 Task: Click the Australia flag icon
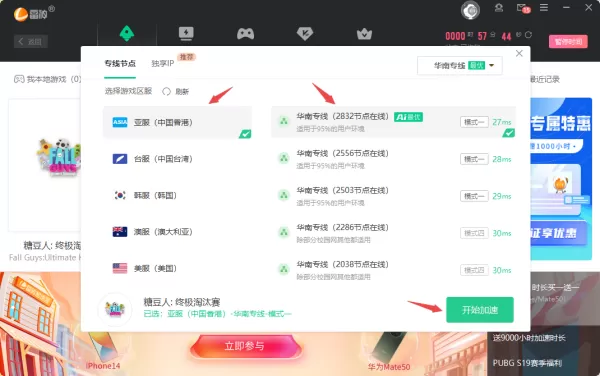point(120,232)
